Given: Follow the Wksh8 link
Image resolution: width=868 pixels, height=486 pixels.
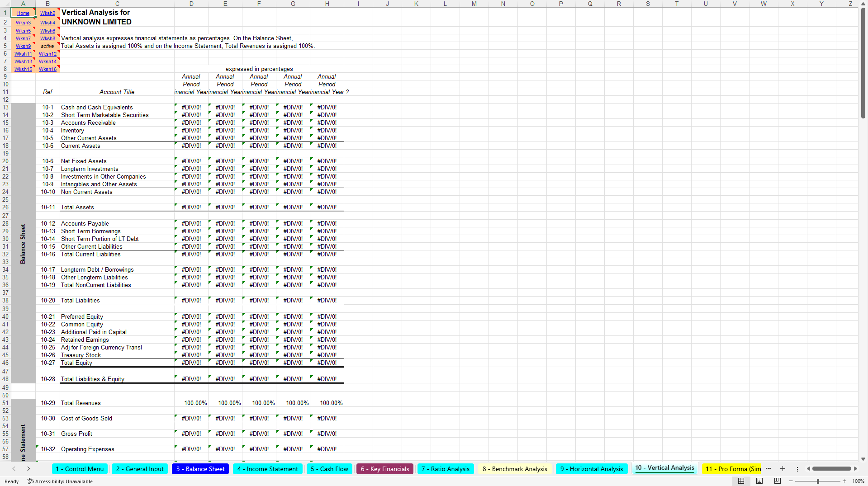Looking at the screenshot, I should (x=47, y=38).
